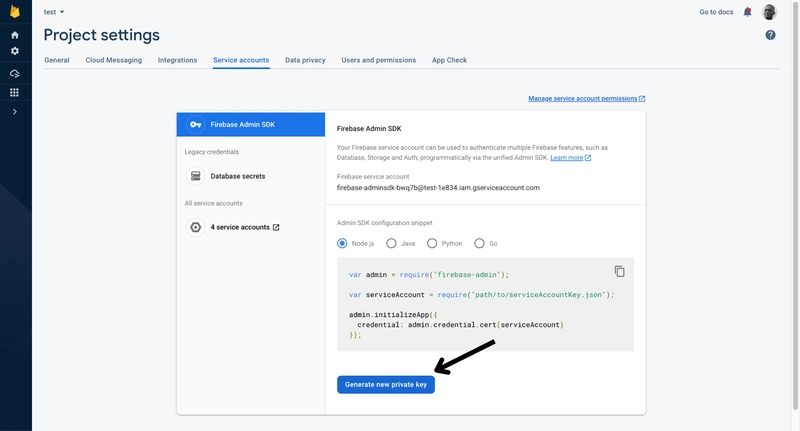Click the Legacy credentials label
Screen dimensions: 800x431
click(x=212, y=152)
